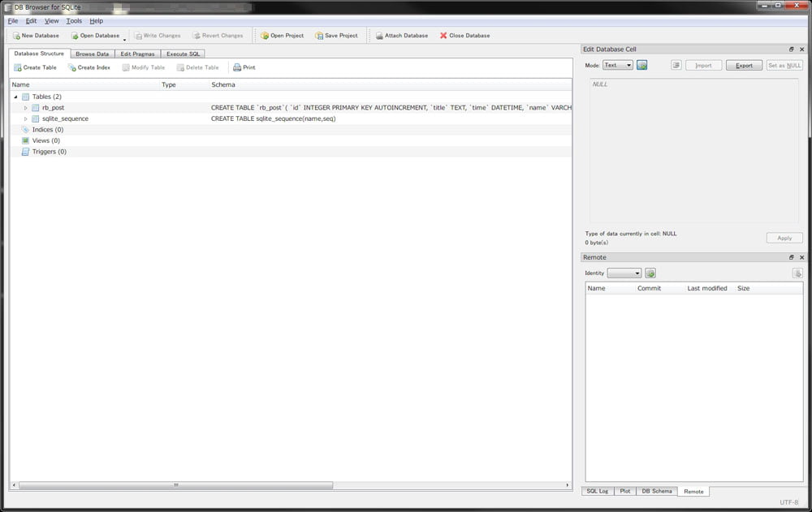
Task: Click the Commit column header
Action: click(x=659, y=288)
